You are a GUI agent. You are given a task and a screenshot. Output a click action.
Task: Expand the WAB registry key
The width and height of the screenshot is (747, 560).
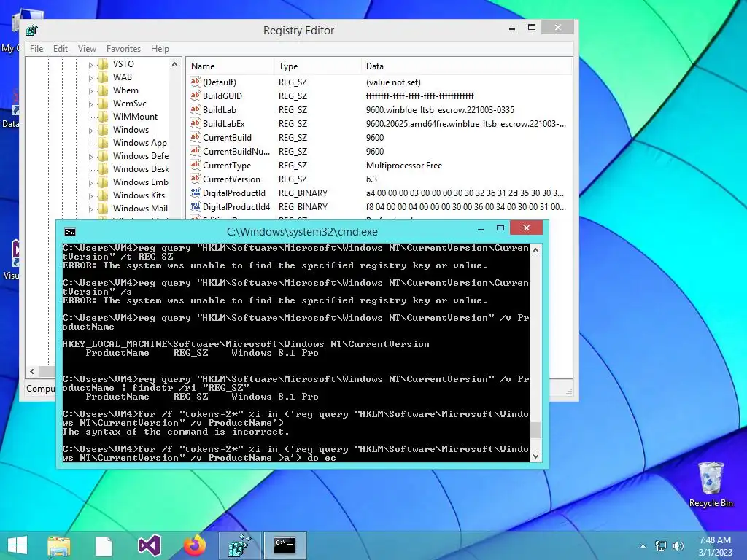(90, 77)
